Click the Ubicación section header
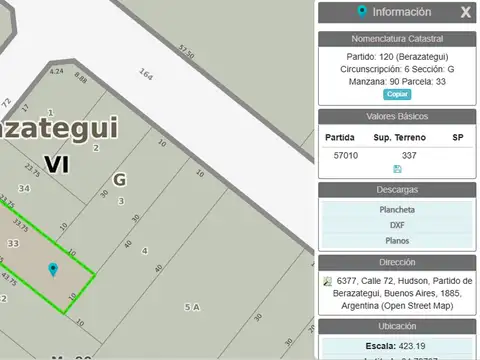480x360 pixels. coord(397,326)
